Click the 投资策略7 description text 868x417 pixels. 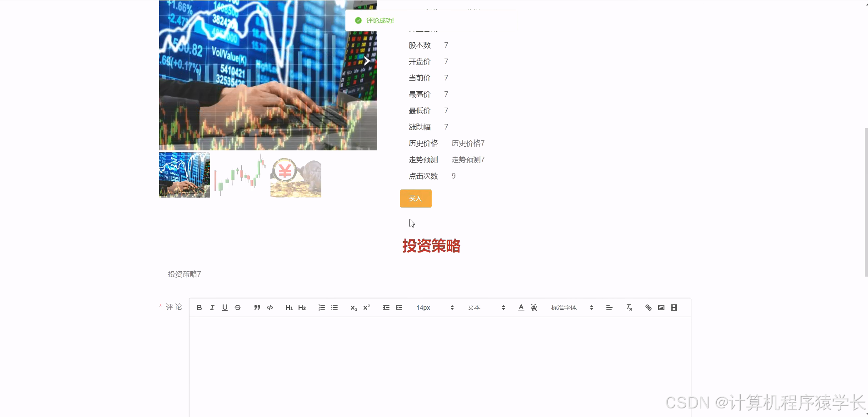coord(185,274)
